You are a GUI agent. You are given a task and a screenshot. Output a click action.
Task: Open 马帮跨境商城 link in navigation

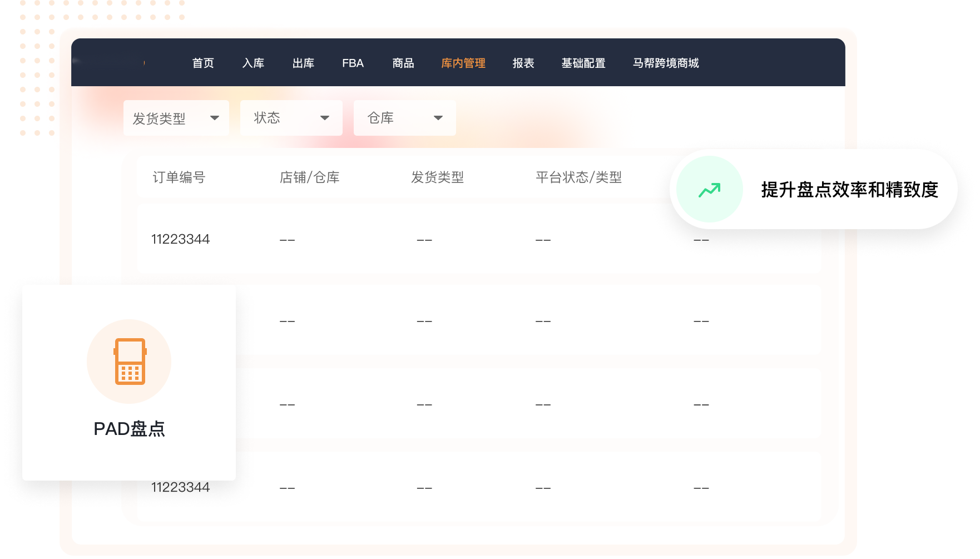[666, 63]
